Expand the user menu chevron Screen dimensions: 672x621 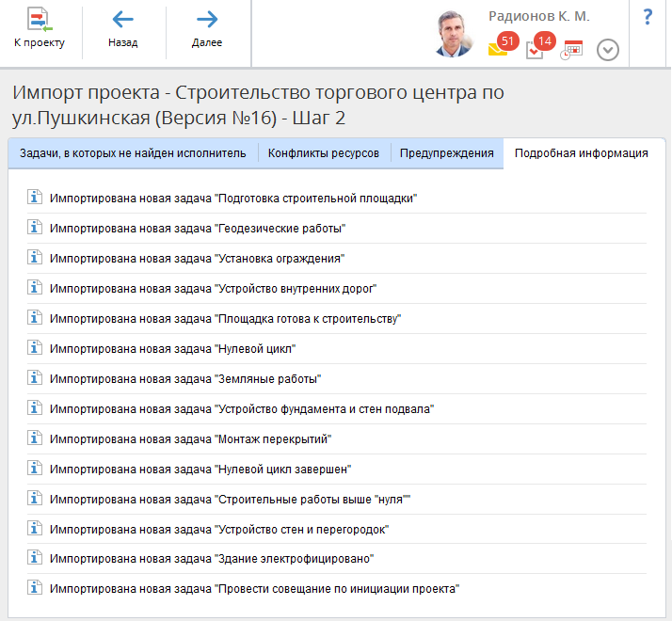608,50
